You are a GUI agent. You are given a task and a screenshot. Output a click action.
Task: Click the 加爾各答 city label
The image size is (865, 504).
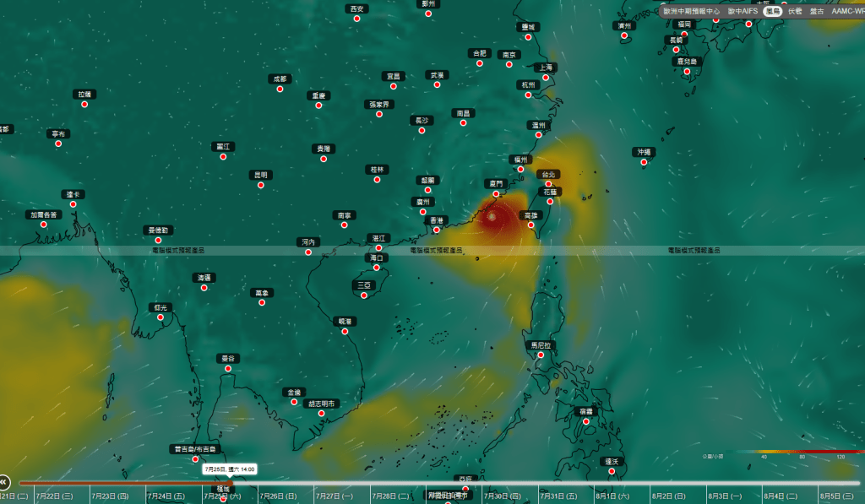(44, 214)
